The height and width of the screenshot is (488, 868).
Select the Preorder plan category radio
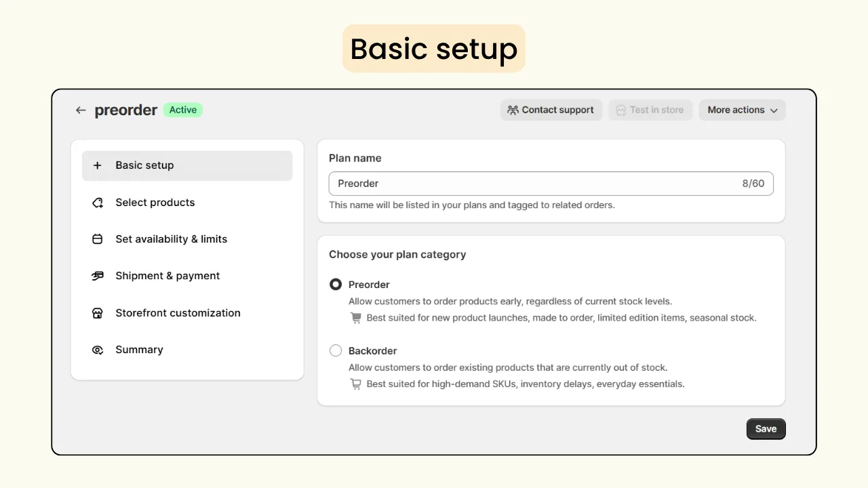click(336, 284)
